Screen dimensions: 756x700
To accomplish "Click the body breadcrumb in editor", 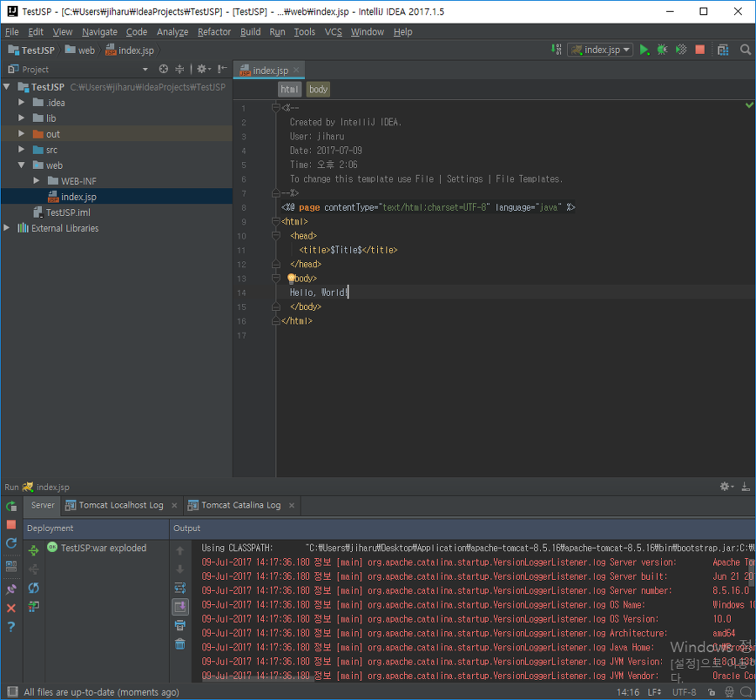I will 318,89.
